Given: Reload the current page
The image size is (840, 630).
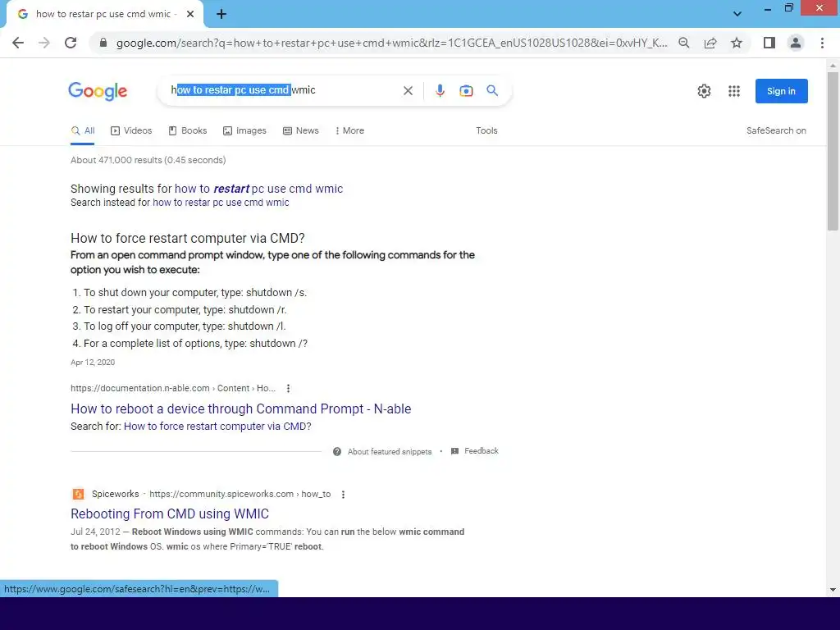Looking at the screenshot, I should [71, 43].
